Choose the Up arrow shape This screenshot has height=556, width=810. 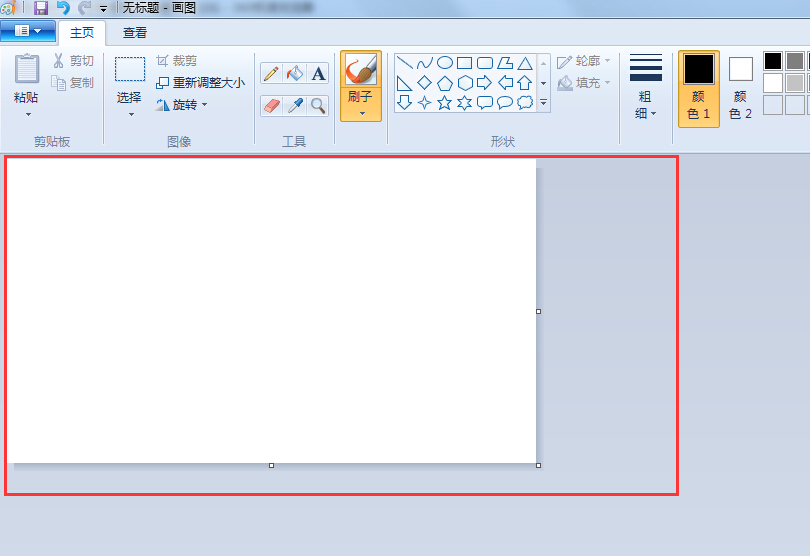click(525, 83)
